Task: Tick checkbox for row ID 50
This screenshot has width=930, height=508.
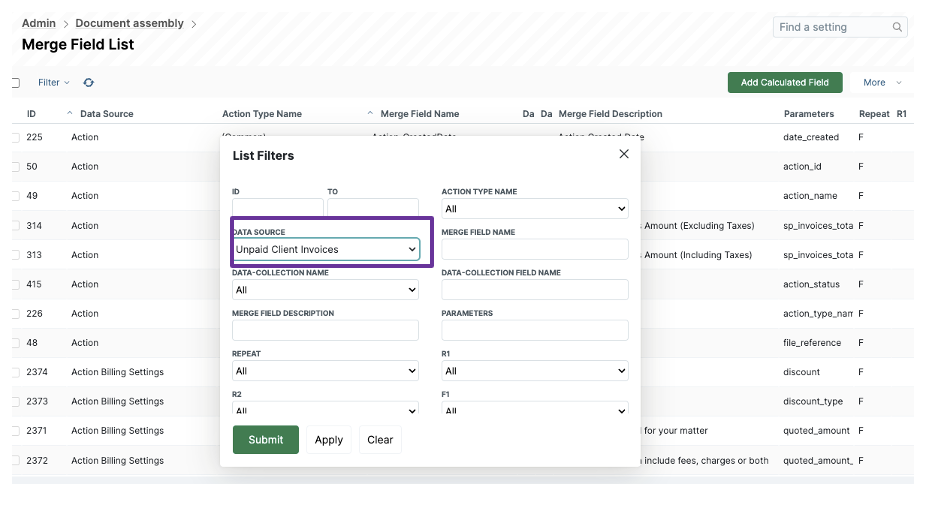Action: tap(15, 167)
